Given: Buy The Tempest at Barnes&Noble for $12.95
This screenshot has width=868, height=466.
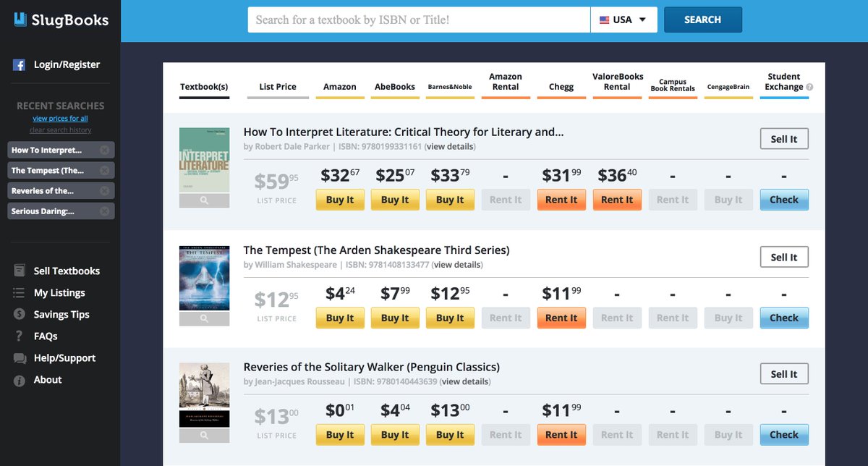Looking at the screenshot, I should (x=450, y=318).
